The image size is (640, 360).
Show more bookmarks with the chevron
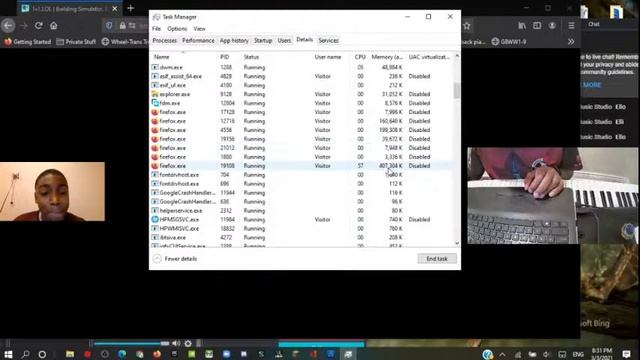click(571, 42)
